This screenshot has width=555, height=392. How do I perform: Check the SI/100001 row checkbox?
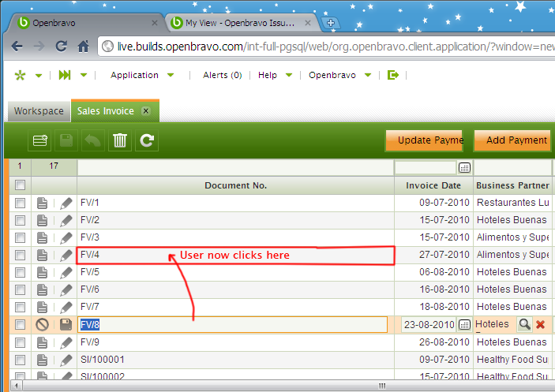(x=21, y=360)
